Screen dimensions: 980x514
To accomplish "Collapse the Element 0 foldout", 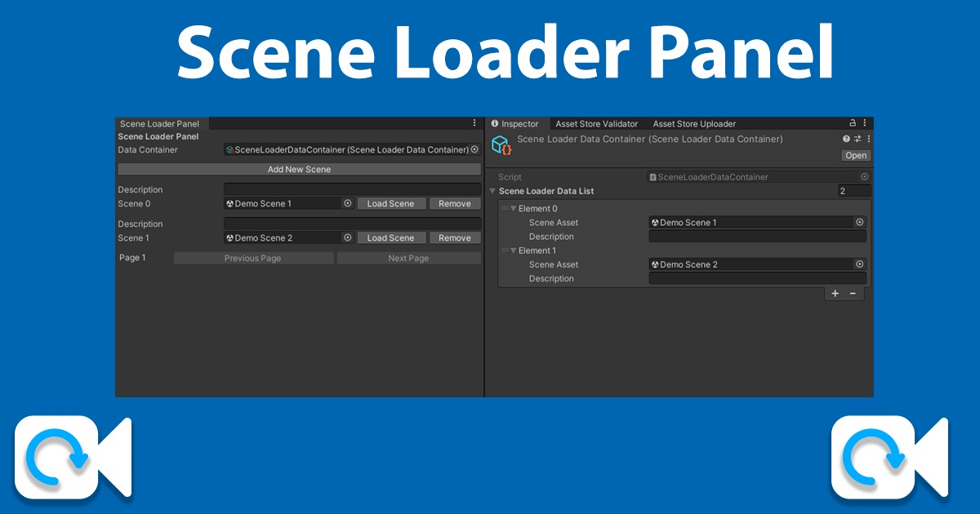I will point(514,208).
